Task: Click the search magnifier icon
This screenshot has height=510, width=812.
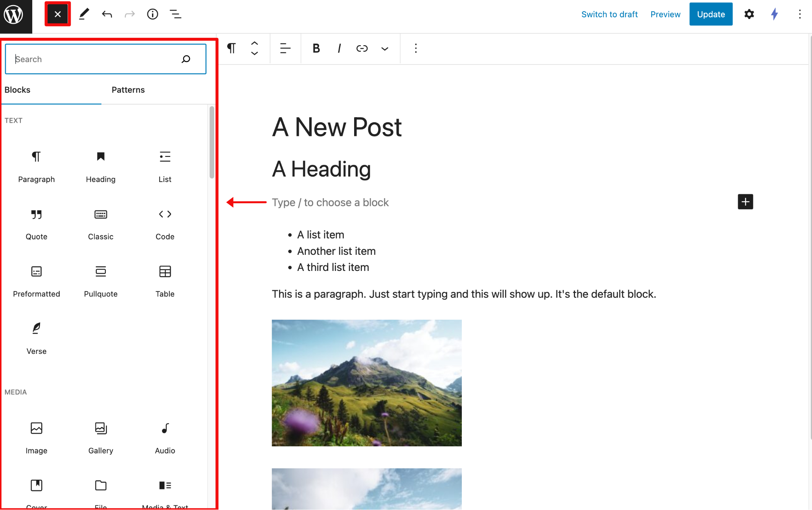Action: (x=186, y=59)
